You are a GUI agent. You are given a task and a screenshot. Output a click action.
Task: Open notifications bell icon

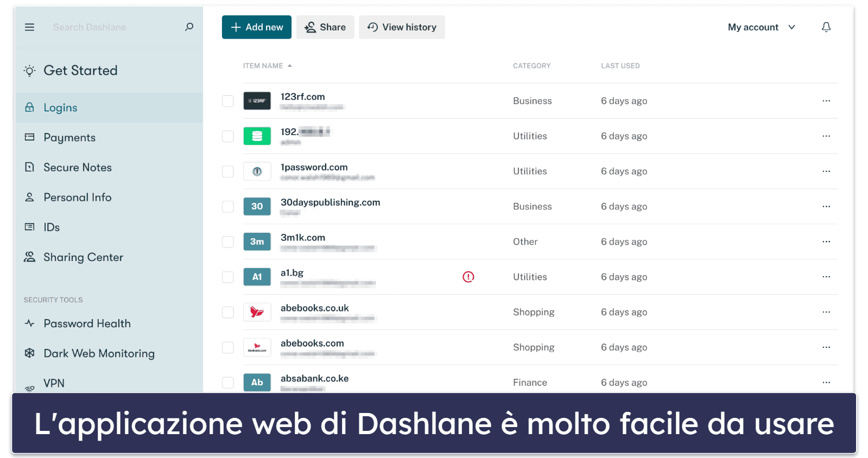click(826, 27)
